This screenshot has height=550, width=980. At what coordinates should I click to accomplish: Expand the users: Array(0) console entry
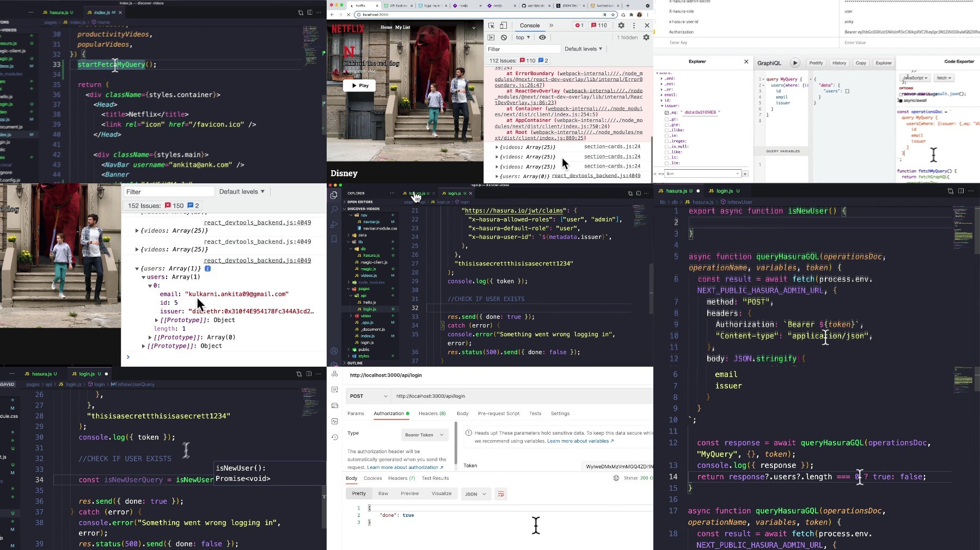[497, 176]
